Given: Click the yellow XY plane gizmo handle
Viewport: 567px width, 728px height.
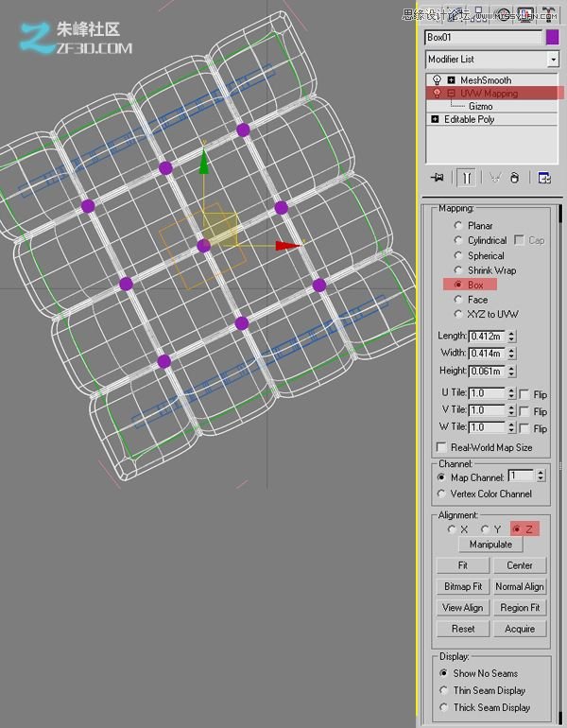Looking at the screenshot, I should tap(222, 229).
